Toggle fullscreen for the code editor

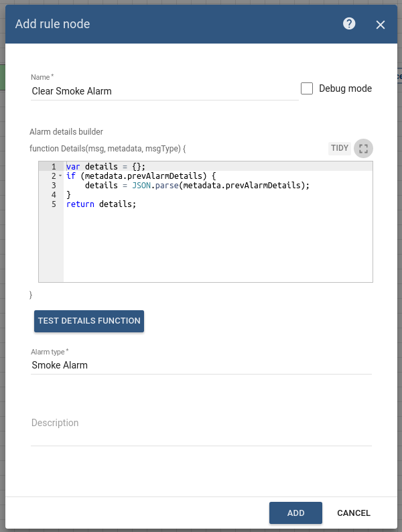coord(363,148)
